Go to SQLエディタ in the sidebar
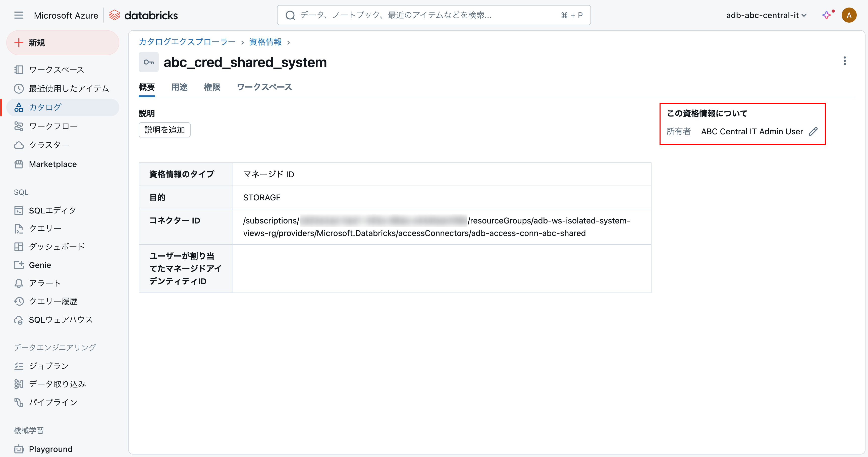 (x=52, y=210)
